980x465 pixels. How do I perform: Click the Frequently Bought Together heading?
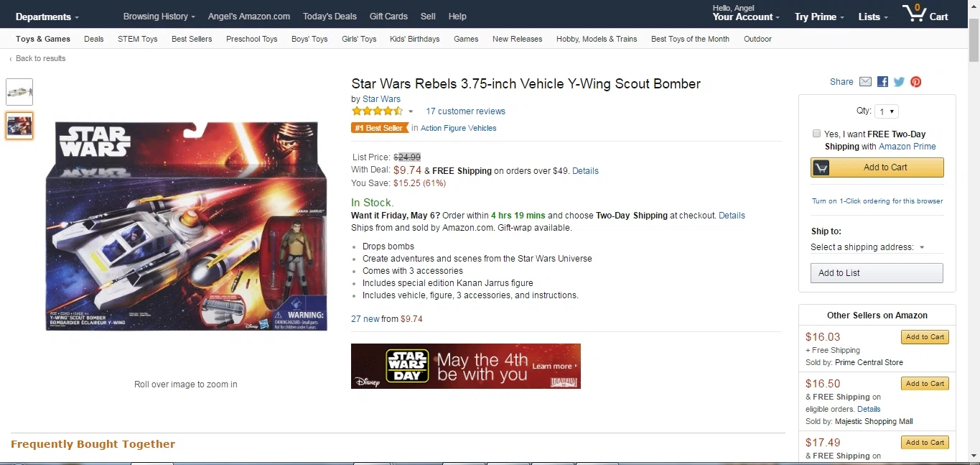tap(93, 444)
